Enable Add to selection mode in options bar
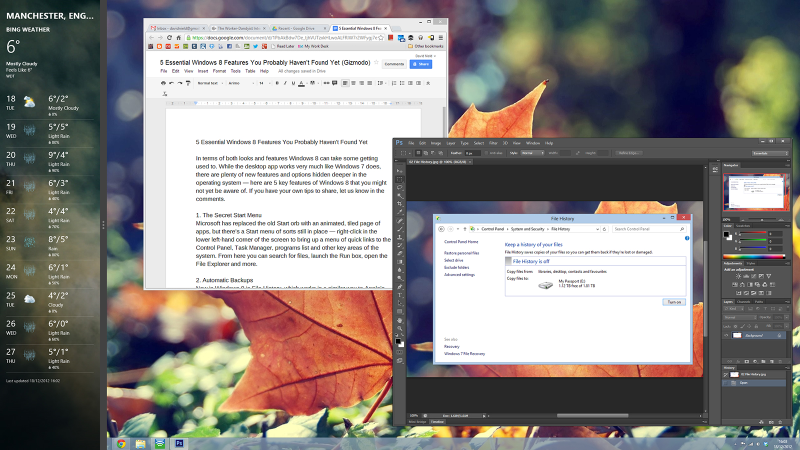 coord(426,153)
